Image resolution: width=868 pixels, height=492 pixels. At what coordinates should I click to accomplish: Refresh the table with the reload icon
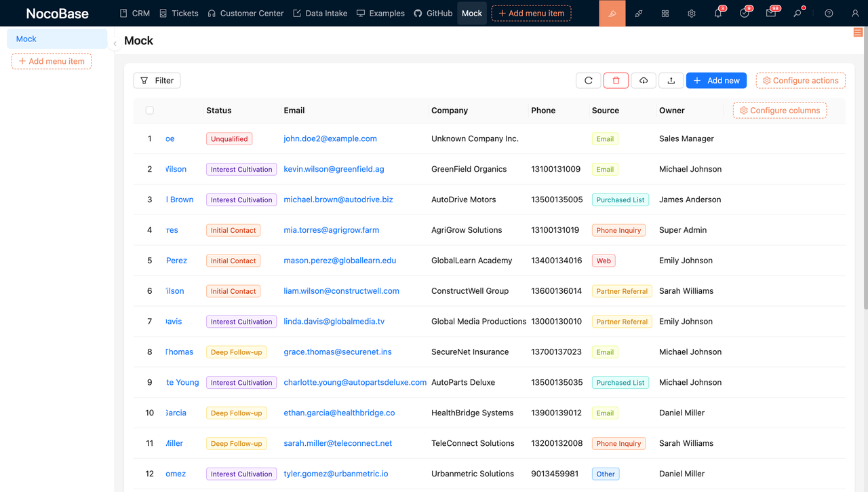[589, 81]
